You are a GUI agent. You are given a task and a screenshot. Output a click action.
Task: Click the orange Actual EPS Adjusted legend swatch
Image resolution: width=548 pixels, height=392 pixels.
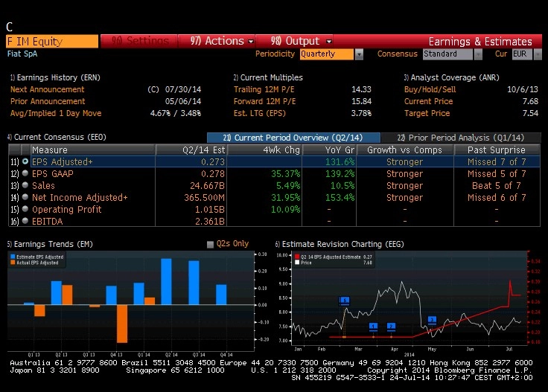13,263
